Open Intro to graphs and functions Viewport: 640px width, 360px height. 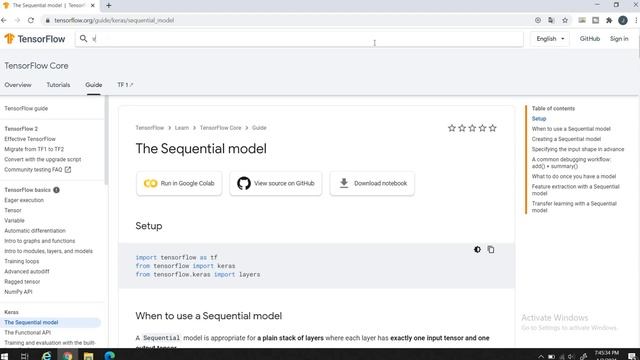coord(40,241)
